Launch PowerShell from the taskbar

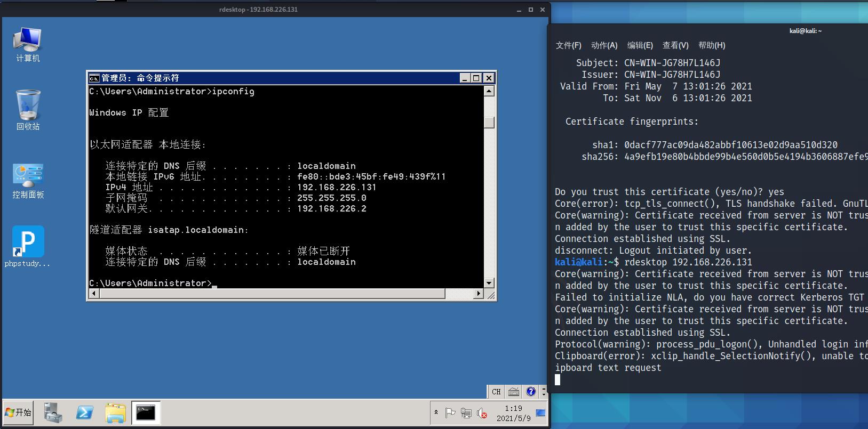[84, 412]
